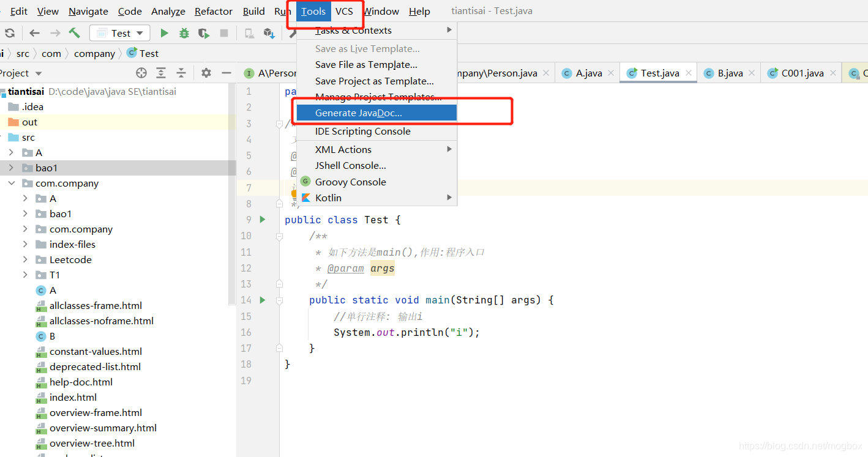Select Generate JavaDoc... menu entry
The height and width of the screenshot is (457, 868).
coord(377,113)
